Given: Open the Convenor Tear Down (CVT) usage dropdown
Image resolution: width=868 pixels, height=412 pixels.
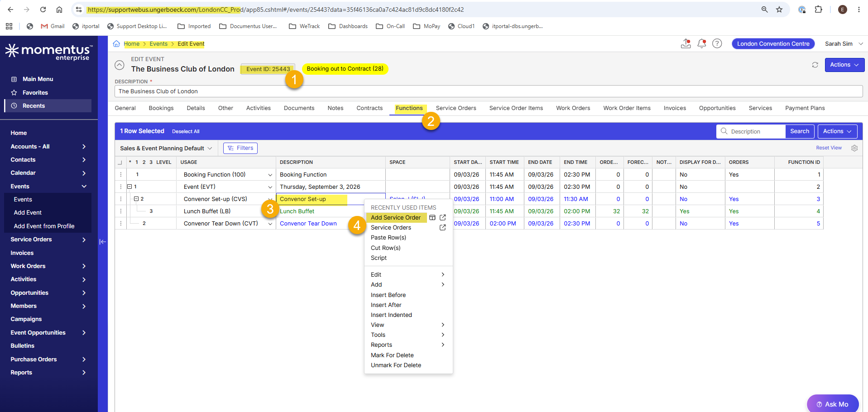Looking at the screenshot, I should [x=270, y=224].
